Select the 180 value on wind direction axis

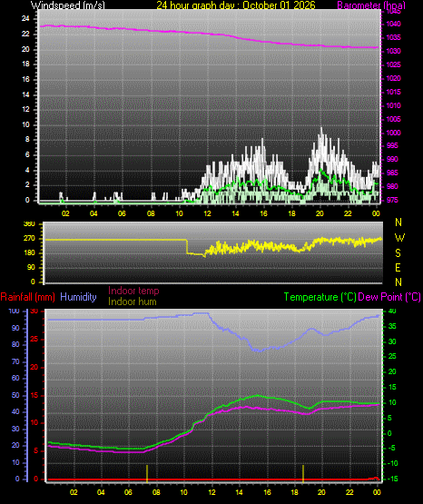(x=29, y=253)
